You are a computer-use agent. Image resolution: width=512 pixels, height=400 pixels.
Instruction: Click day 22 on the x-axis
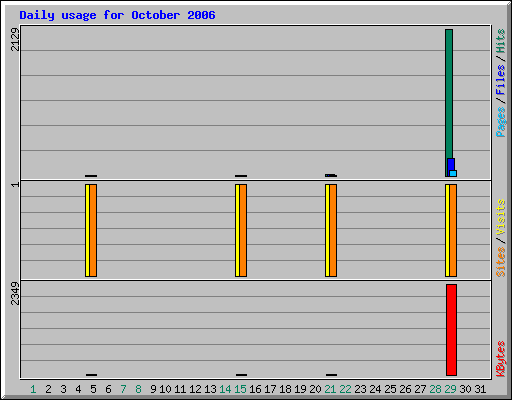(345, 389)
